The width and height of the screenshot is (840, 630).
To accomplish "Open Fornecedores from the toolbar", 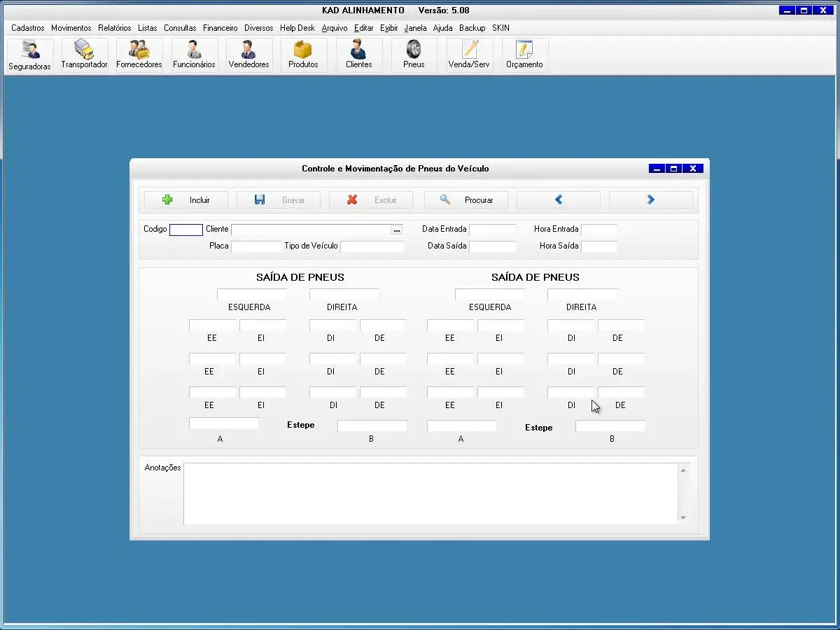I will click(139, 55).
